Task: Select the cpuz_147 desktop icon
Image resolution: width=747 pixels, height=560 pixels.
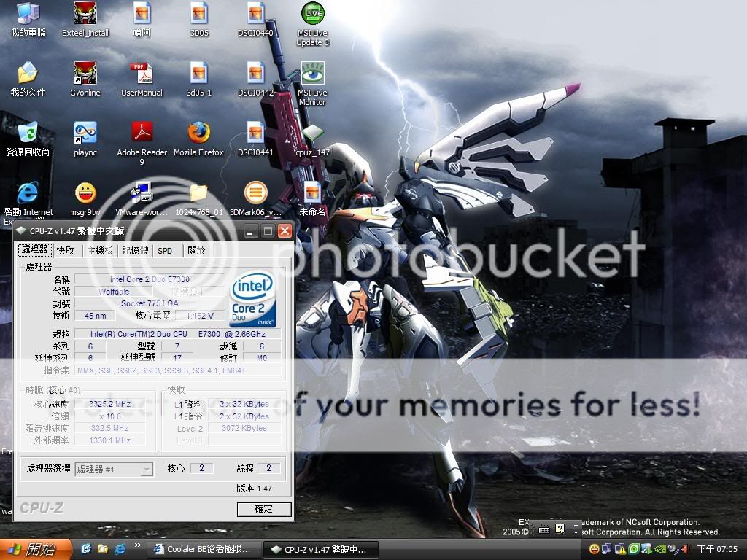Action: 312,140
